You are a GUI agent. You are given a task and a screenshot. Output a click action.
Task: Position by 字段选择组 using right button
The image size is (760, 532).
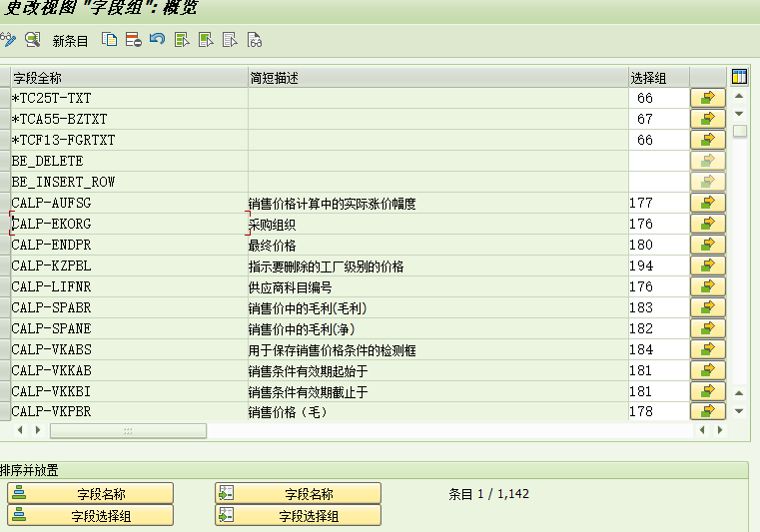pyautogui.click(x=299, y=515)
